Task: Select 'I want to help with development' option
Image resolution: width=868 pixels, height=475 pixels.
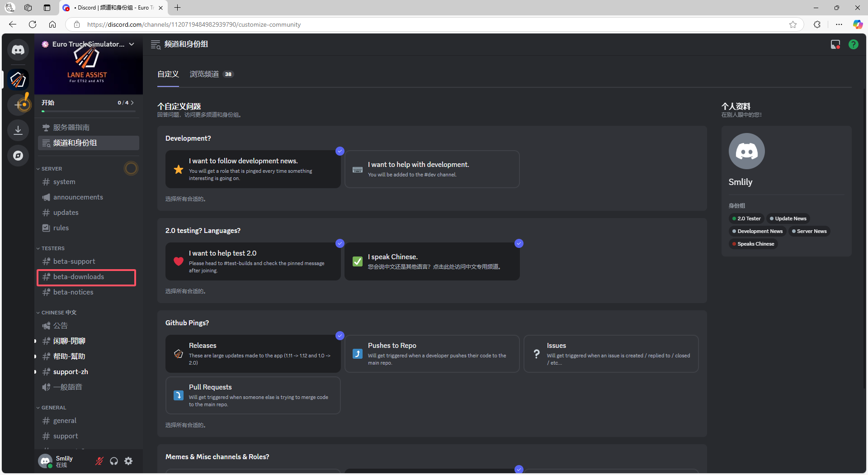Action: pyautogui.click(x=432, y=169)
